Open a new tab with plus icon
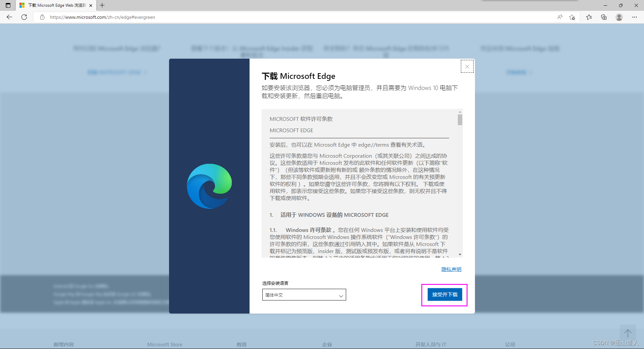The height and width of the screenshot is (349, 644). click(x=102, y=5)
